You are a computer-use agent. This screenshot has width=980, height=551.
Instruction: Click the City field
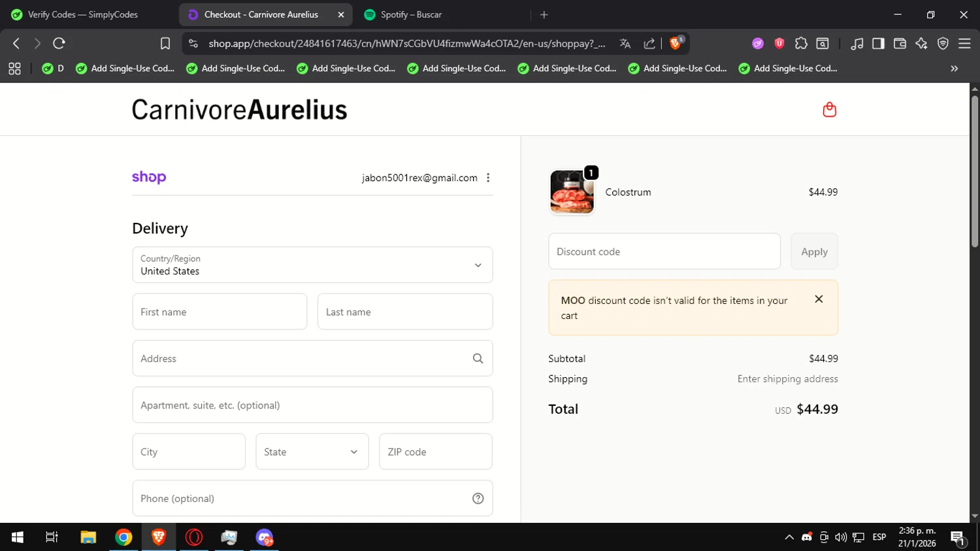click(189, 452)
